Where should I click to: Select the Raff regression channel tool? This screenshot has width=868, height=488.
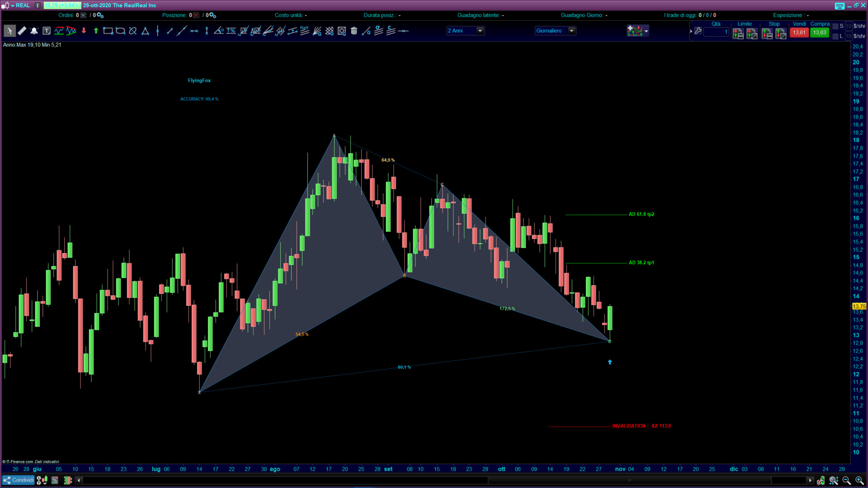pos(304,31)
